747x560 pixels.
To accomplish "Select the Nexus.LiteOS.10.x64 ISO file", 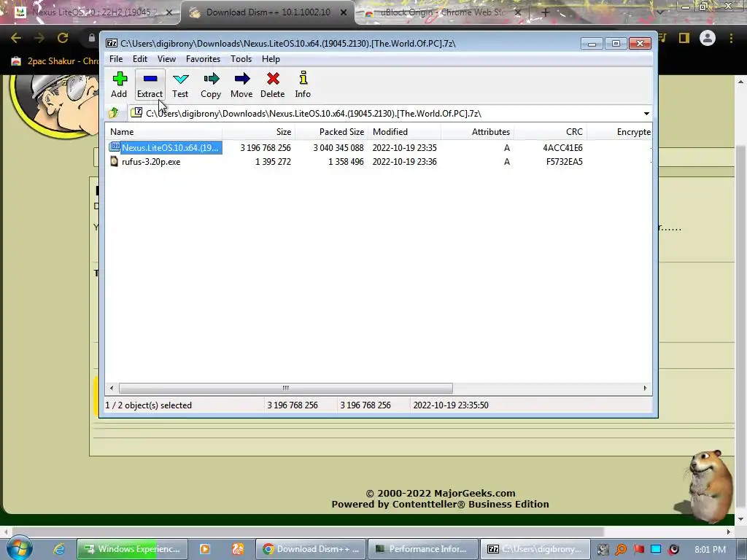I will tap(170, 147).
